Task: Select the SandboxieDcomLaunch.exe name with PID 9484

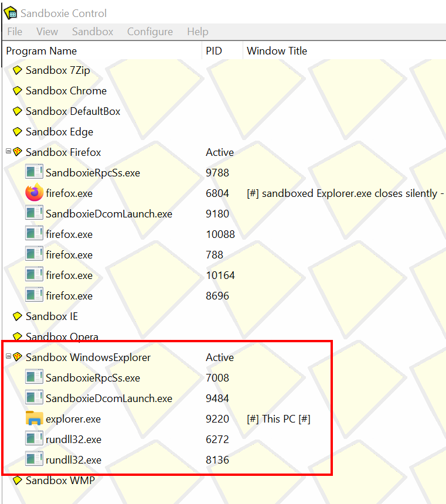Action: [109, 399]
